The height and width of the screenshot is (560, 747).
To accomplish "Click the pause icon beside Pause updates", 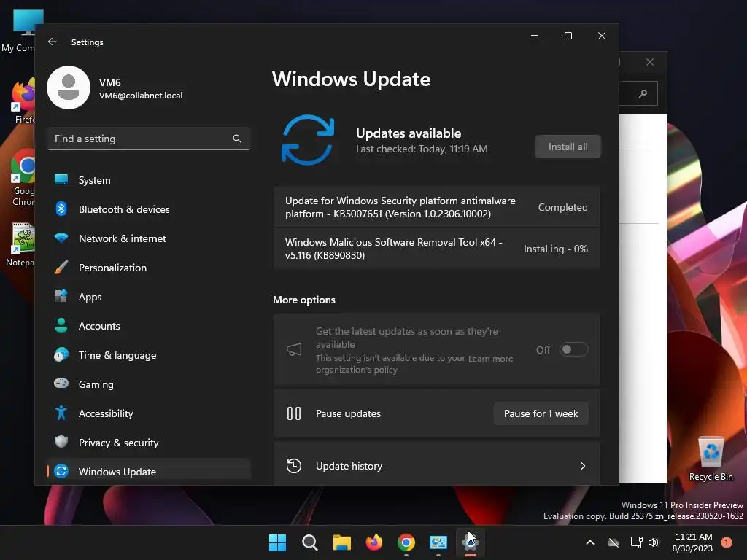I will [x=294, y=413].
